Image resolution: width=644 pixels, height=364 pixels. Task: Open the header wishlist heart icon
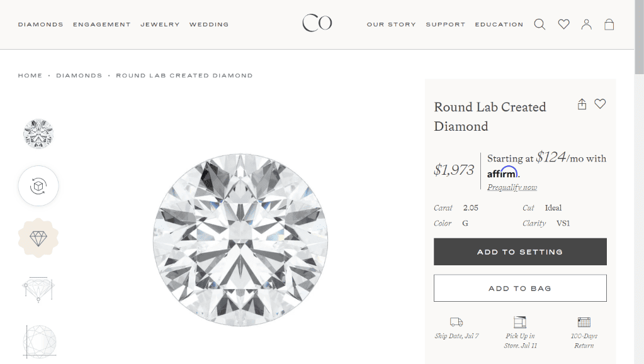[563, 25]
